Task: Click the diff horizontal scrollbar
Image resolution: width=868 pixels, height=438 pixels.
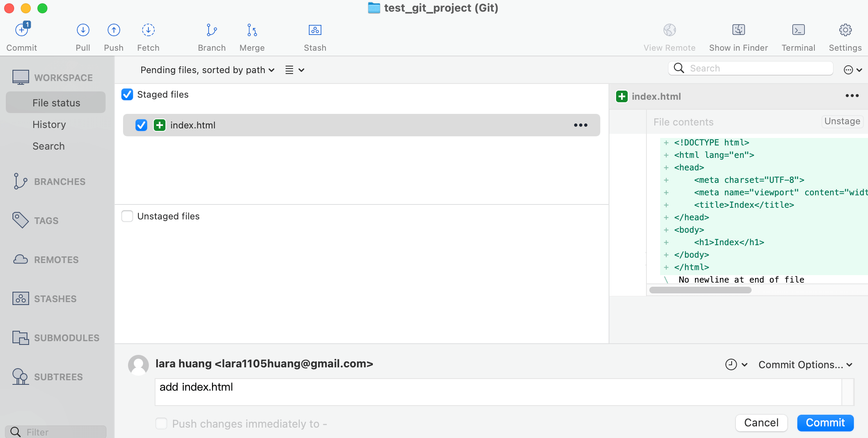Action: [x=700, y=290]
